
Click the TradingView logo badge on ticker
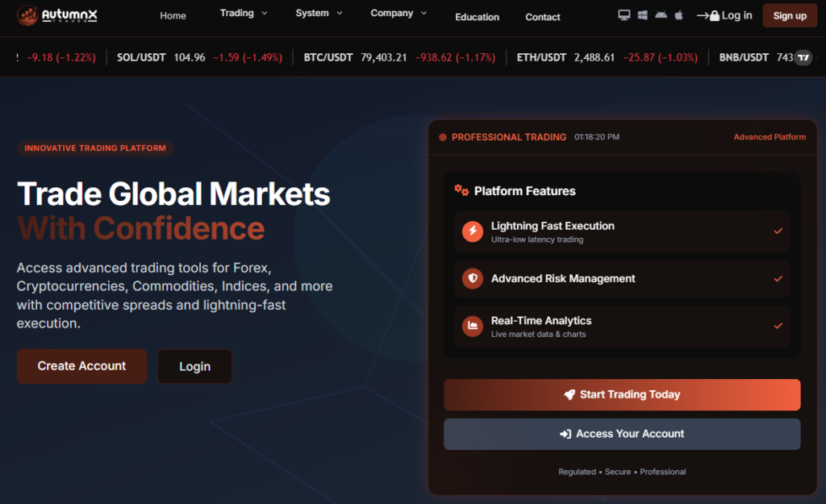(x=803, y=57)
